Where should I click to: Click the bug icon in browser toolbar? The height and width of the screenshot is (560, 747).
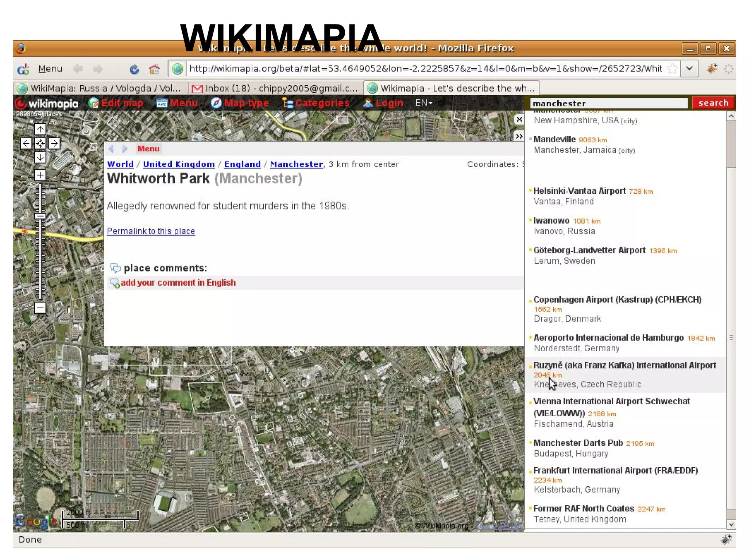tap(712, 69)
